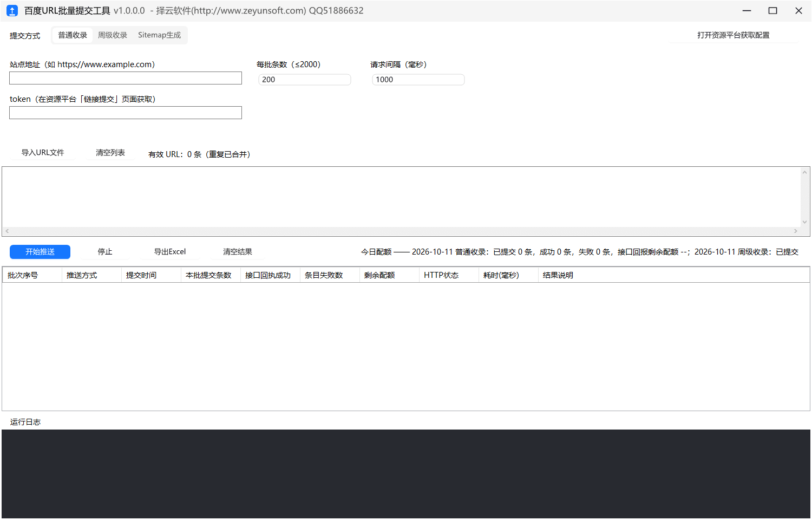Click the app logo icon in title bar
This screenshot has width=812, height=520.
tap(12, 11)
